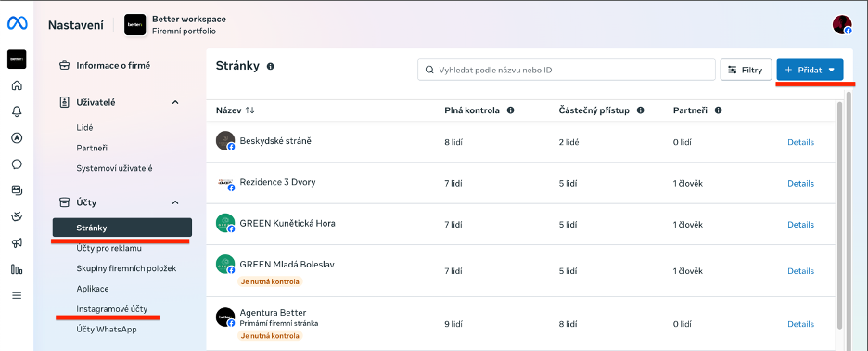Click Nastavení heading
Screen dimensions: 868x351
75,25
